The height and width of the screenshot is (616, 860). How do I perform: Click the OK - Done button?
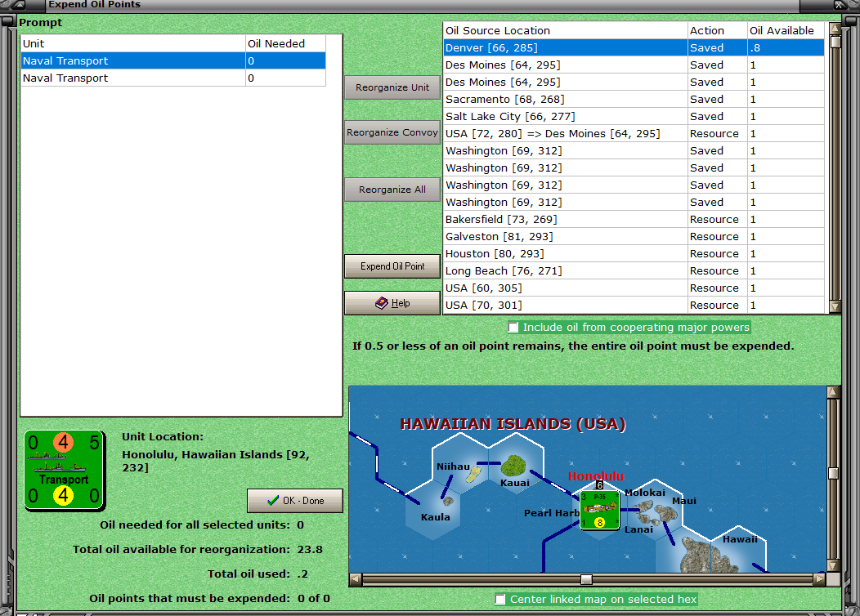pos(295,501)
